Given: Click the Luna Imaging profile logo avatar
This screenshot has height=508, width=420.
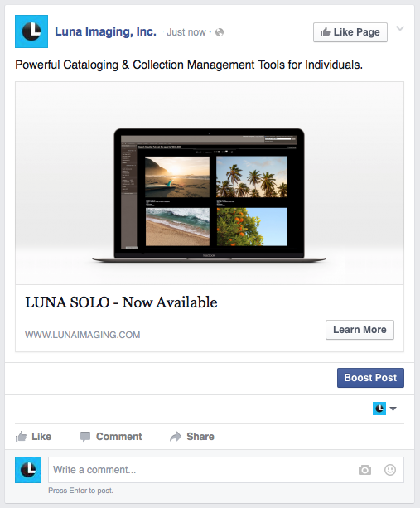Looking at the screenshot, I should [31, 31].
